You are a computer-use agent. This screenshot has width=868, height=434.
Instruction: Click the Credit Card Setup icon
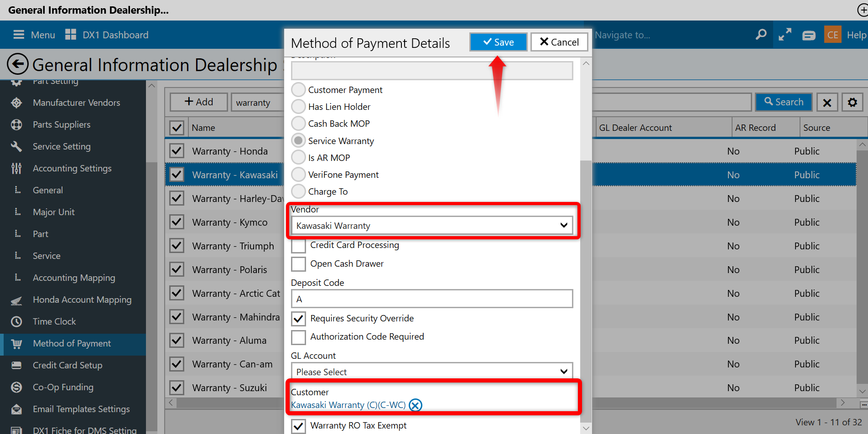pyautogui.click(x=16, y=365)
